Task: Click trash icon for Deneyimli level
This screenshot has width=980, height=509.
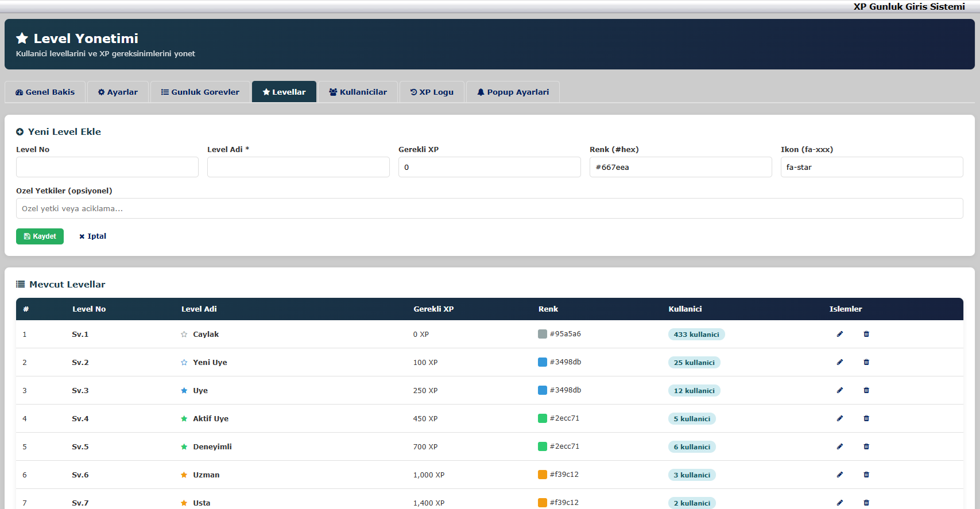Action: 866,446
